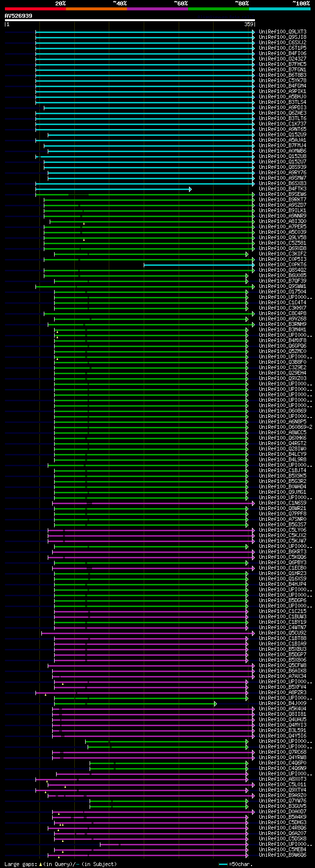Click the orange ~40% identity legend segment
This screenshot has height=868, width=315.
[96, 9]
